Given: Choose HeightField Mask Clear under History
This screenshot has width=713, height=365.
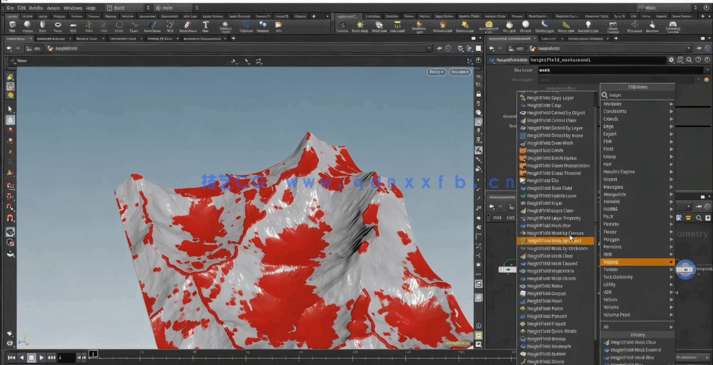Looking at the screenshot, I should [637, 342].
